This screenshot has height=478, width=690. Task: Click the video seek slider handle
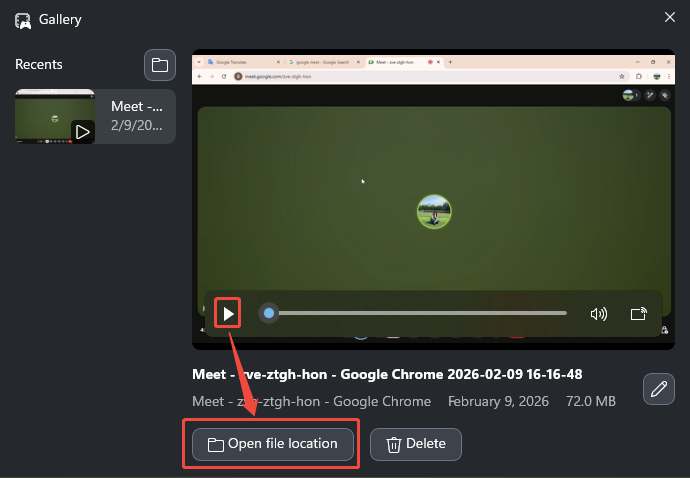click(x=269, y=313)
